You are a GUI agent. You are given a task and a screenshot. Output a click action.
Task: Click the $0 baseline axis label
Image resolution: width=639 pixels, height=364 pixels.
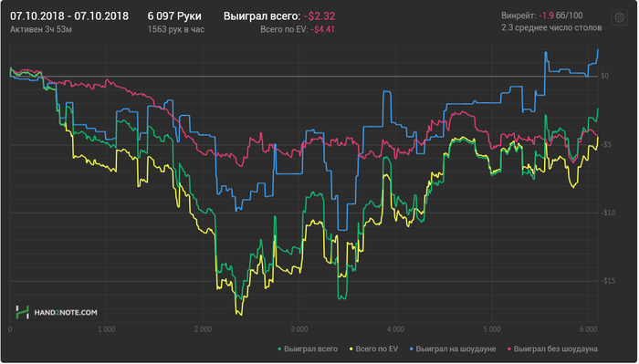[x=604, y=76]
